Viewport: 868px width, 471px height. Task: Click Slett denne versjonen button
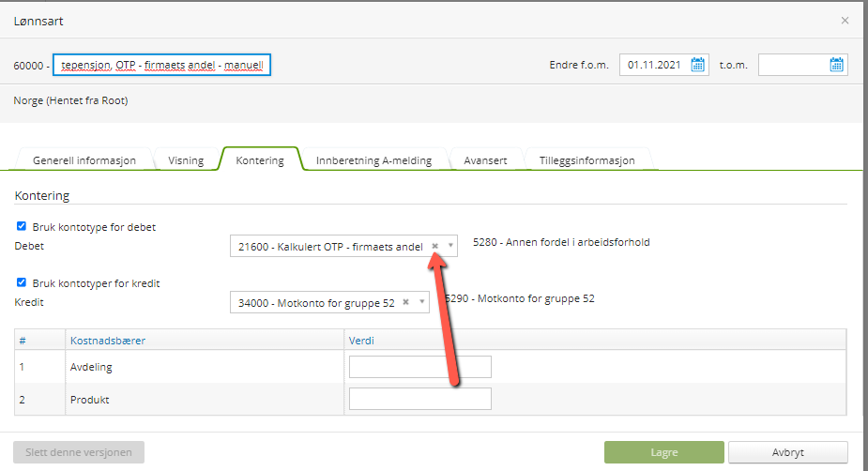tap(79, 452)
